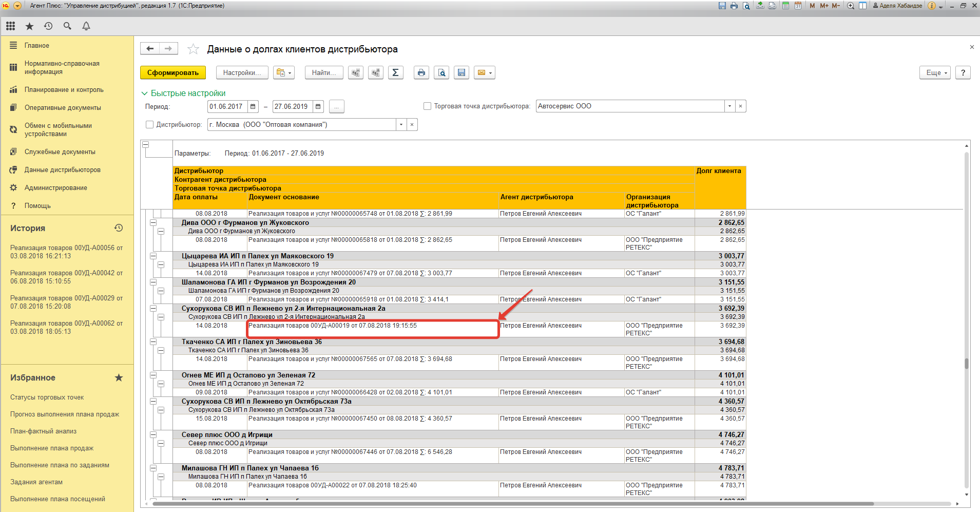The image size is (980, 512).
Task: Click the expand all groups toolbar icon
Action: pyautogui.click(x=376, y=72)
